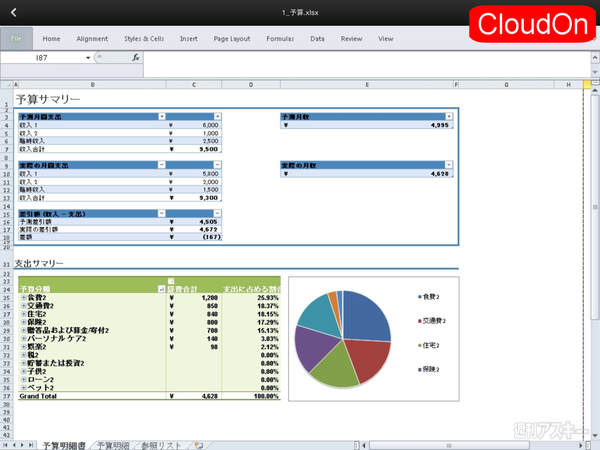
Task: Click the Name Box showing I87
Action: coord(42,58)
